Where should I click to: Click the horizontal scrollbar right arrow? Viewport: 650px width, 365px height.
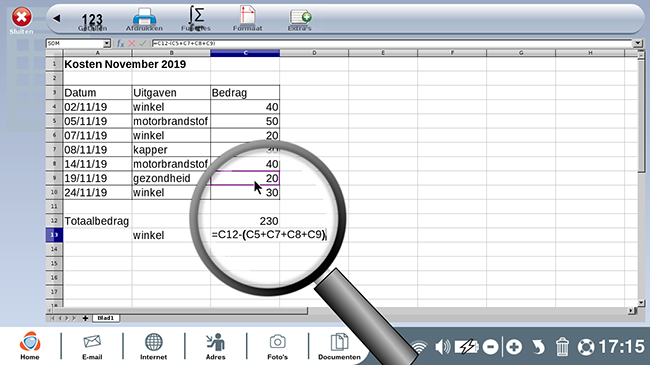(x=631, y=310)
